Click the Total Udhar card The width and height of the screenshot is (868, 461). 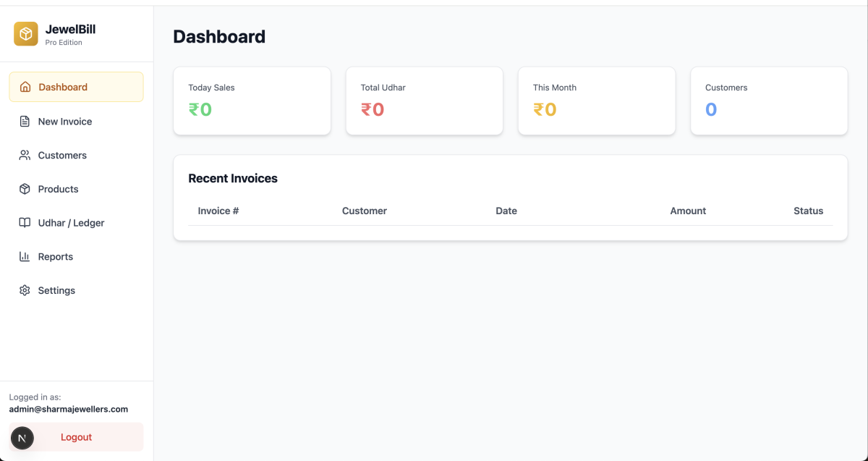coord(424,101)
